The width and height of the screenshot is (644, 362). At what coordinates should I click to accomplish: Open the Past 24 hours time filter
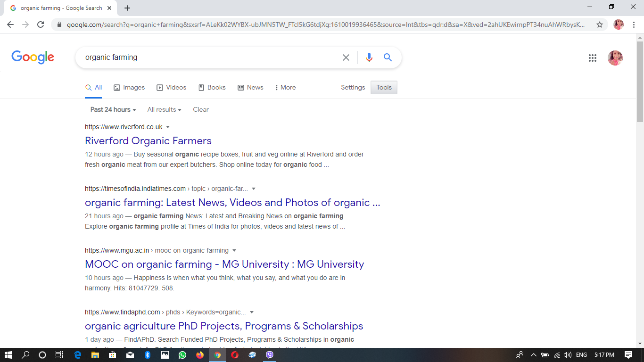coord(113,109)
